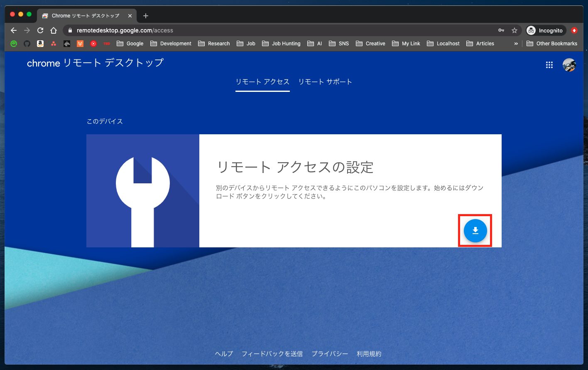Open the orange V bookmark icon

80,43
